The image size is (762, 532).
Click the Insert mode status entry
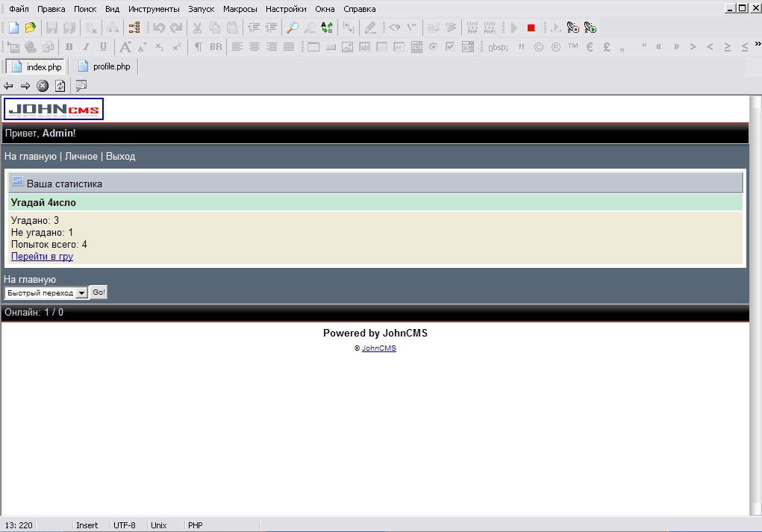point(87,525)
